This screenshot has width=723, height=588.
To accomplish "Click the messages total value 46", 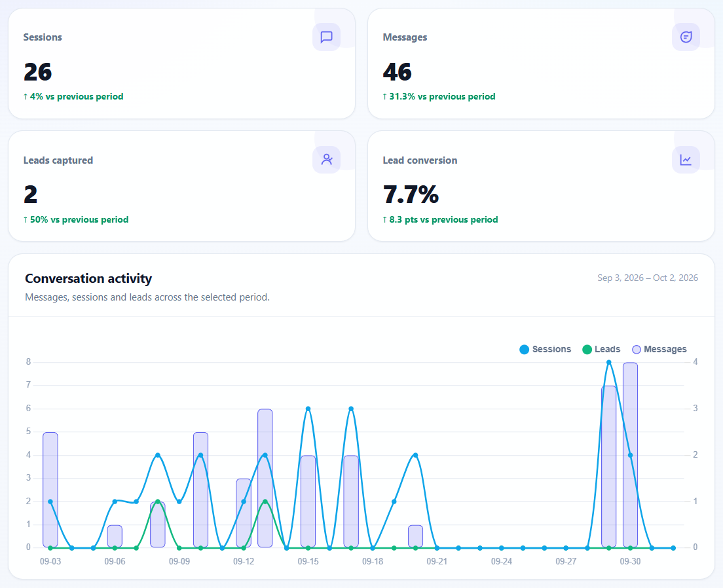I will (397, 72).
